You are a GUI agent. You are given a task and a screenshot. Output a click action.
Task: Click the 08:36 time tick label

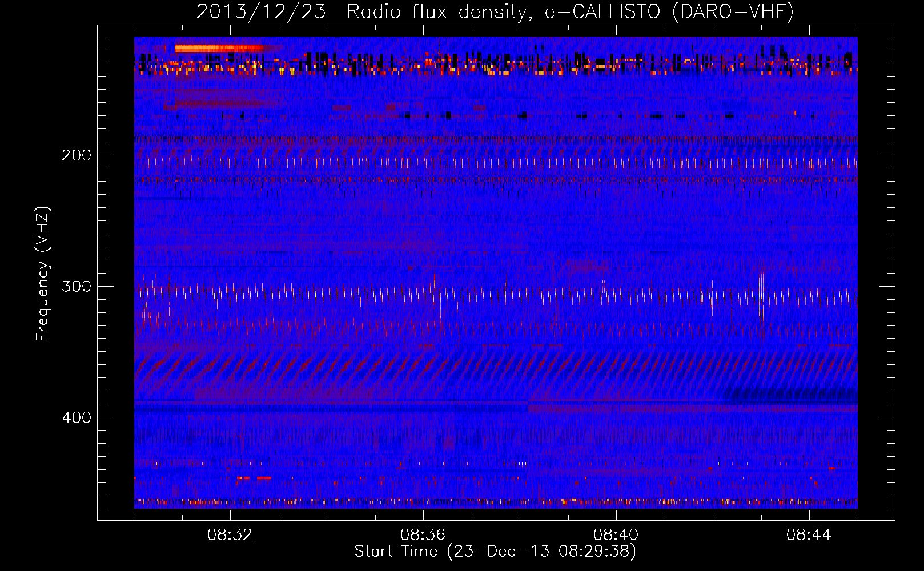point(423,535)
